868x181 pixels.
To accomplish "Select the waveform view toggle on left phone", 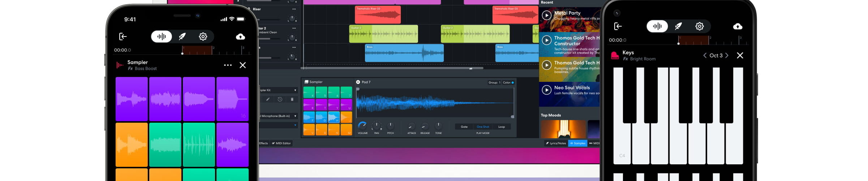I will coord(162,37).
